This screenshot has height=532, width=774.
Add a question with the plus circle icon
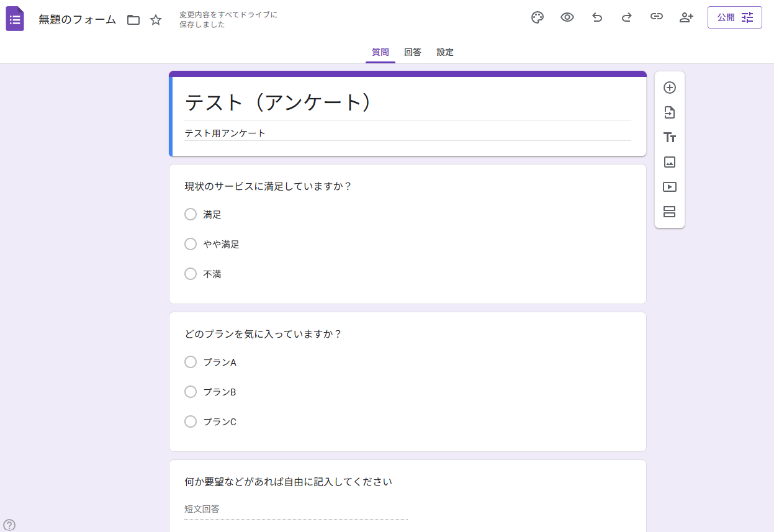pyautogui.click(x=669, y=88)
